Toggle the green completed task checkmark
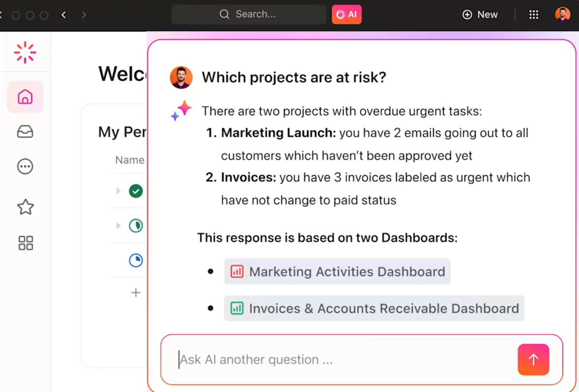Viewport: 579px width, 392px height. point(136,191)
